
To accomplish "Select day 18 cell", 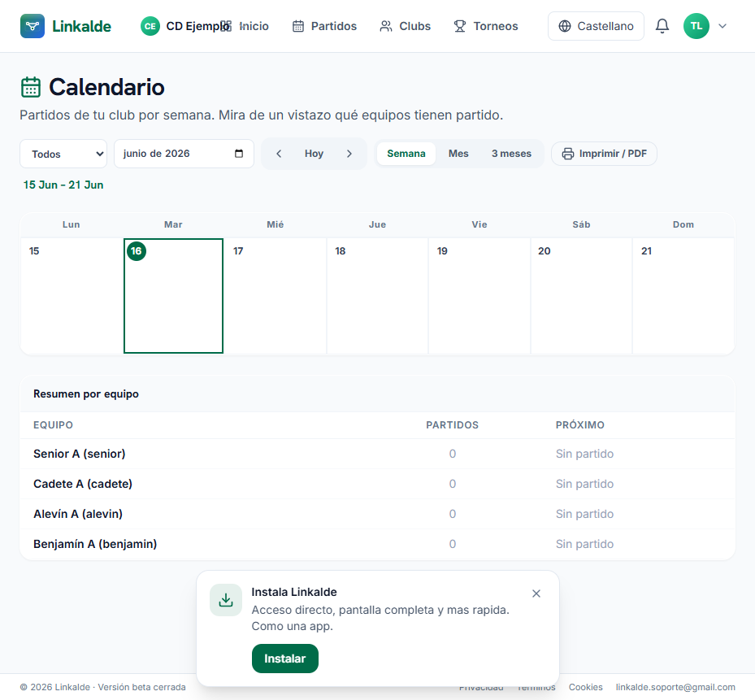I will 377,296.
